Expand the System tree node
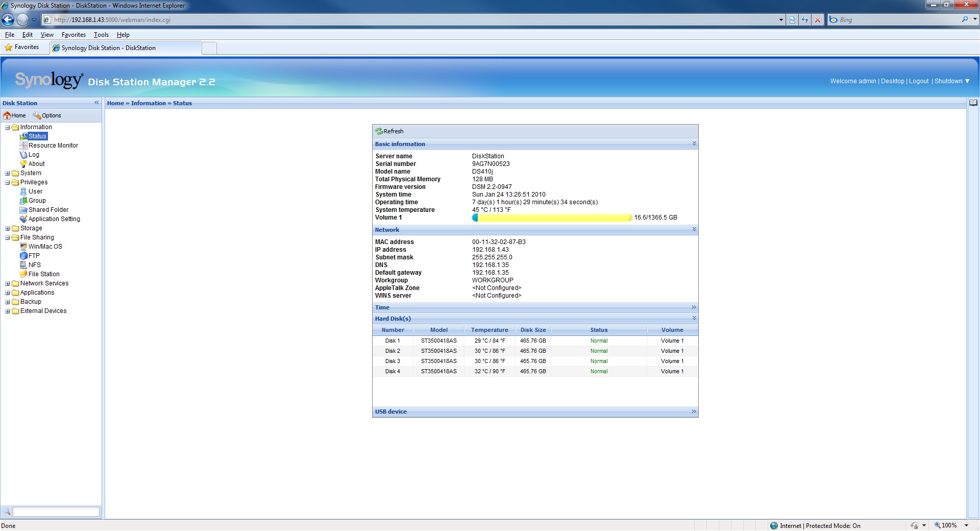This screenshot has height=531, width=980. click(x=8, y=173)
